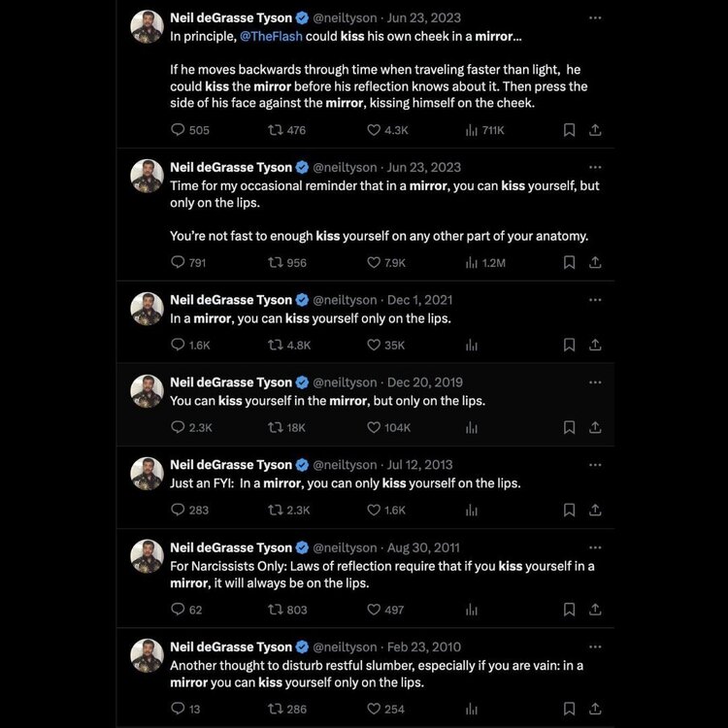Retweet the Dec 1, 2021 tweet
The image size is (728, 728).
click(275, 345)
